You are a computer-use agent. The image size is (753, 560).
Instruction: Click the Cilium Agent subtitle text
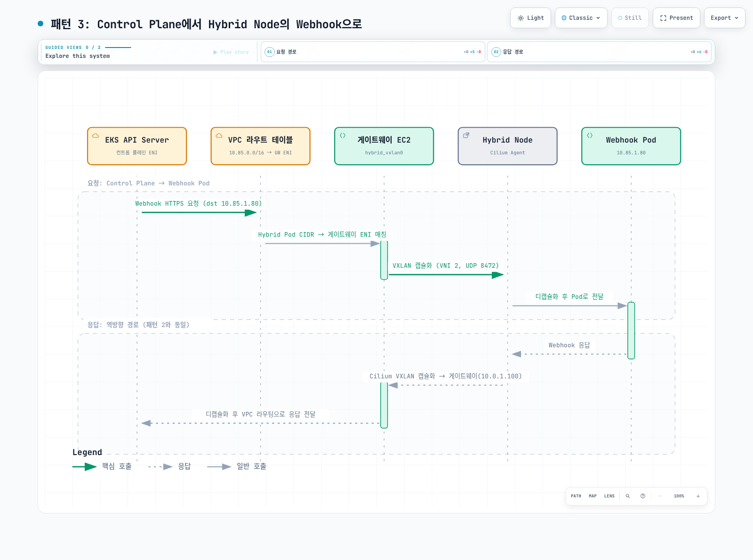coord(508,153)
